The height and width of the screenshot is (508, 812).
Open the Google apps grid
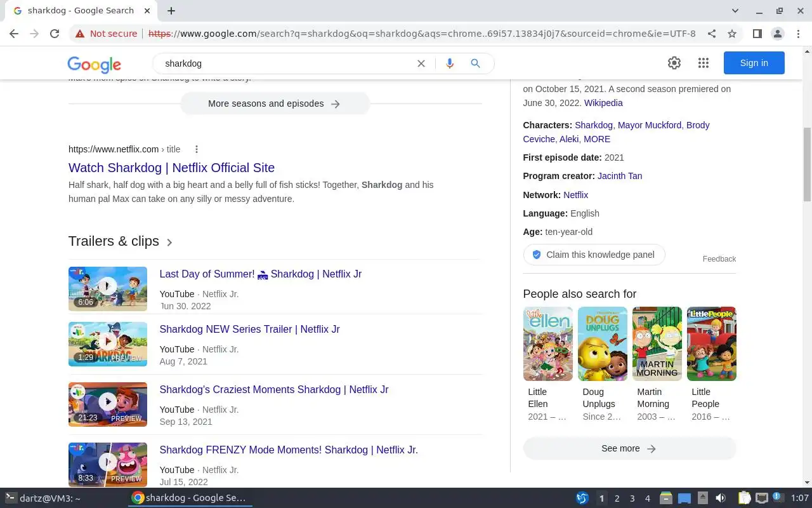pos(703,63)
